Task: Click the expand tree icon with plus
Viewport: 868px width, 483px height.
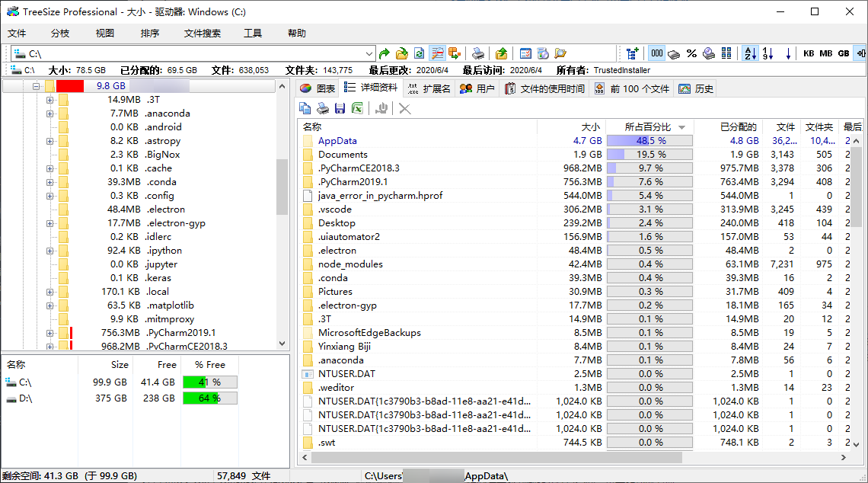Action: point(632,54)
